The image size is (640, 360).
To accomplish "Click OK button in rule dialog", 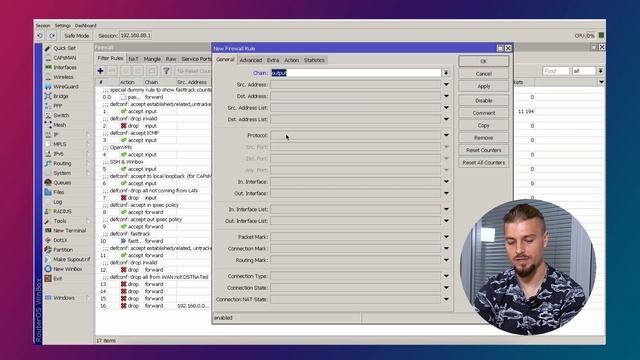I will tap(484, 61).
